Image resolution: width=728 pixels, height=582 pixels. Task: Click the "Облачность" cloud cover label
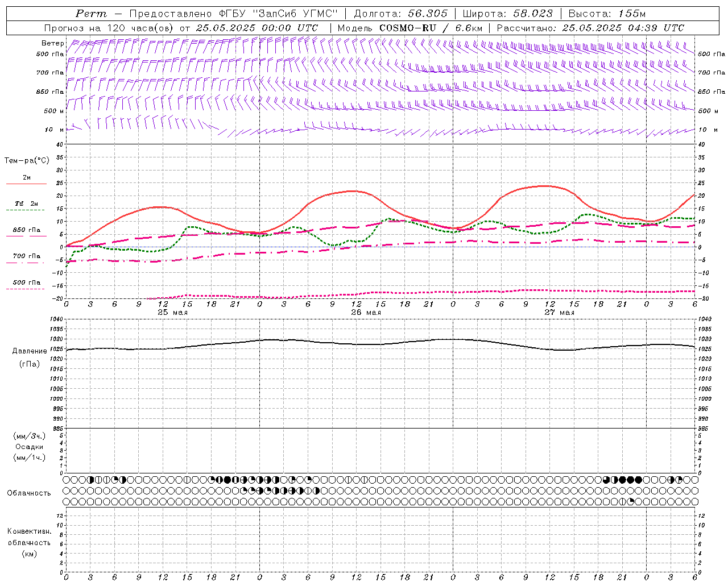tap(29, 493)
